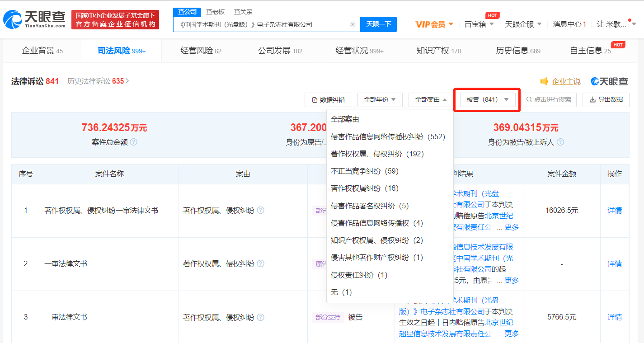Open the 被告（841） role dropdown
Image resolution: width=644 pixels, height=343 pixels.
488,99
